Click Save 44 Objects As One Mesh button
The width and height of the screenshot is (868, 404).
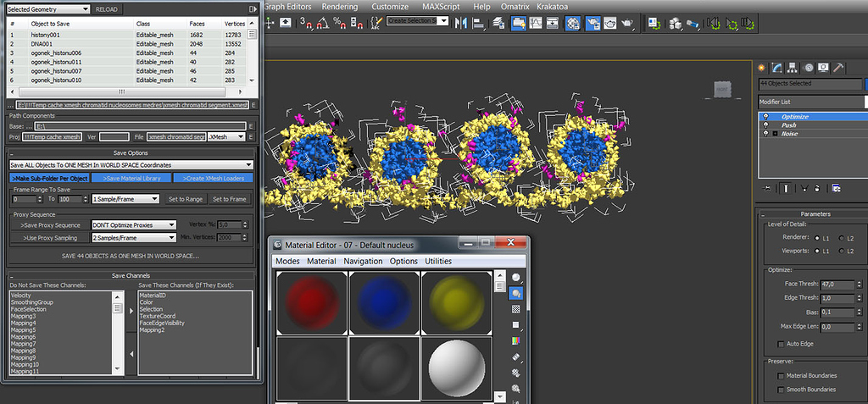(131, 255)
